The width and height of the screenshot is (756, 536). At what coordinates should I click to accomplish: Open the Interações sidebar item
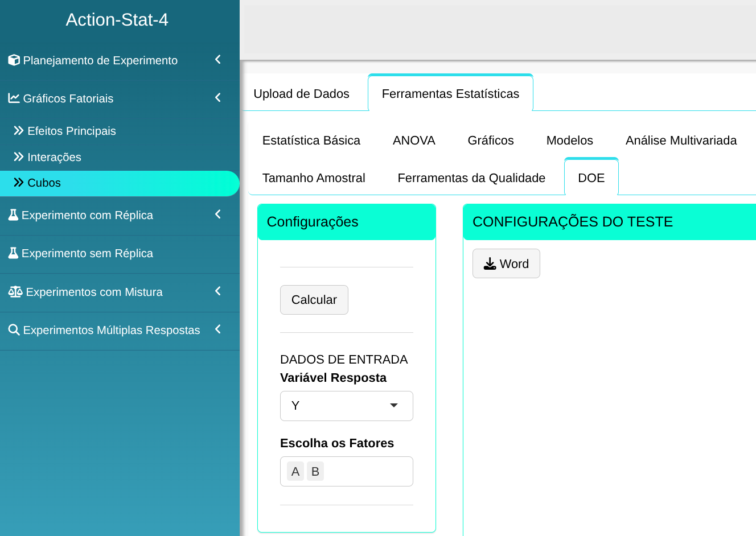pyautogui.click(x=54, y=157)
